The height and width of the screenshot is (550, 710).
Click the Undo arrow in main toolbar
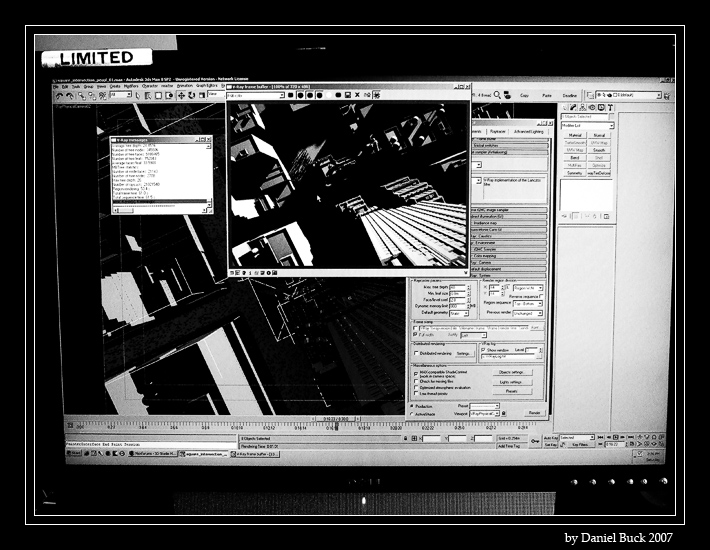(58, 95)
